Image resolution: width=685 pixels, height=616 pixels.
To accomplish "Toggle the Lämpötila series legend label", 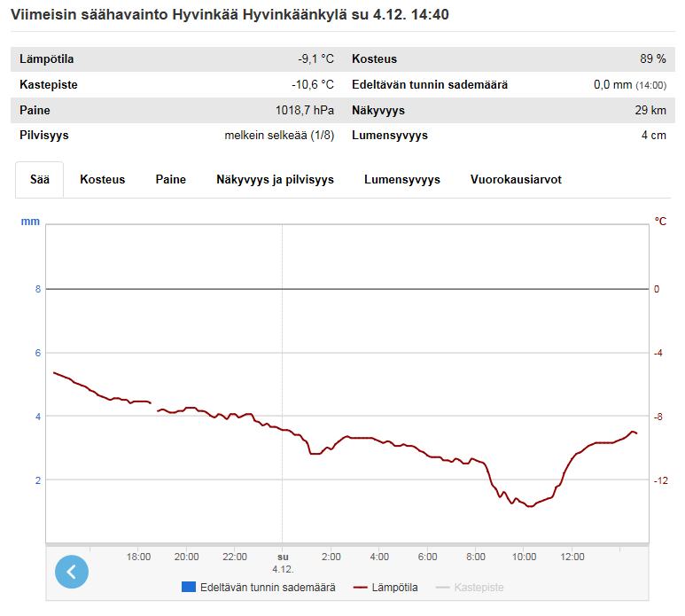I will click(394, 588).
